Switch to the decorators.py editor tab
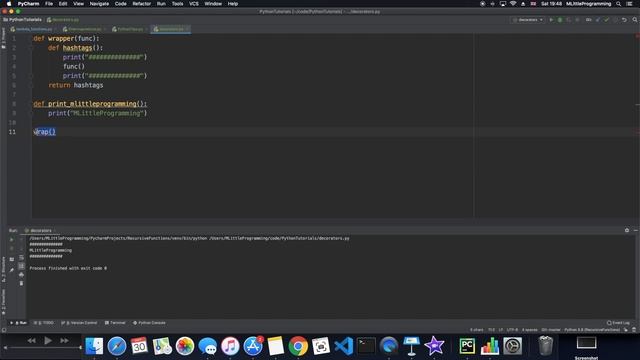The height and width of the screenshot is (360, 640). pos(171,29)
